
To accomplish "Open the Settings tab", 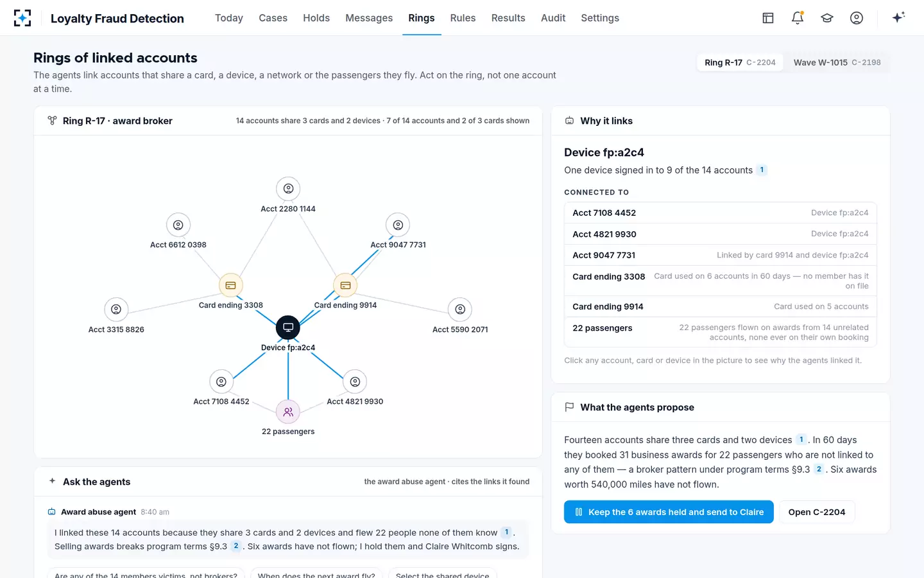I will click(600, 18).
